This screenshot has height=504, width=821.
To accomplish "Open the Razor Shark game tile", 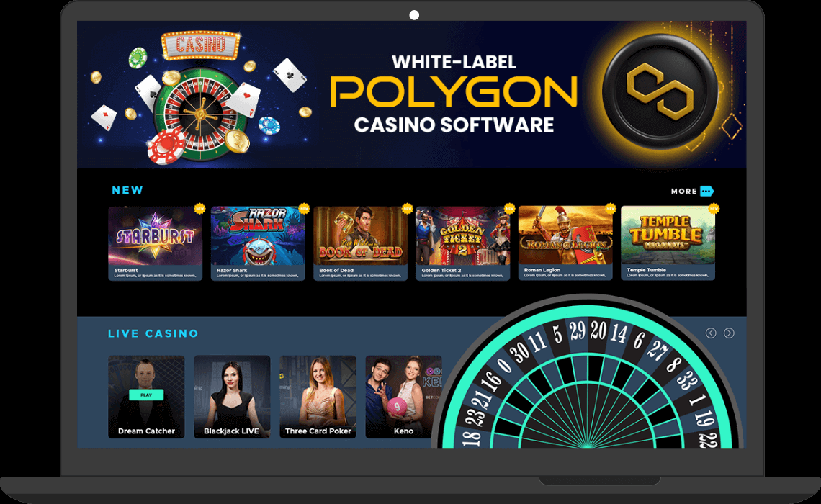I will point(258,243).
